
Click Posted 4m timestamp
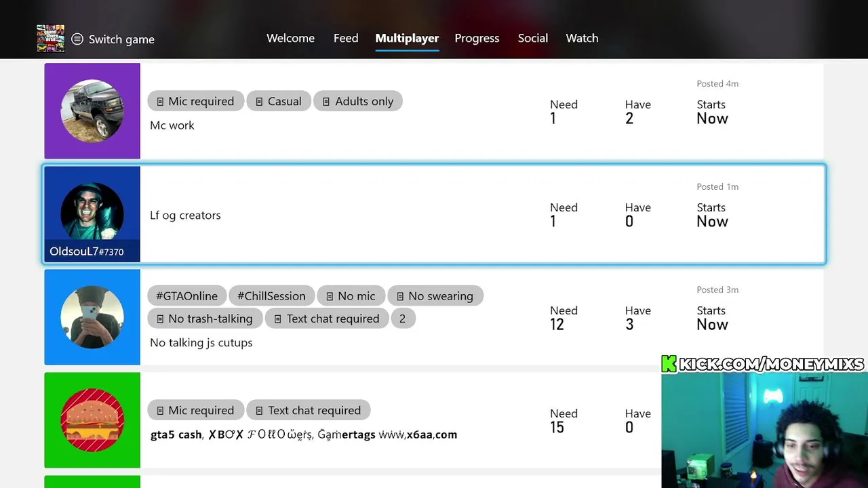(717, 83)
